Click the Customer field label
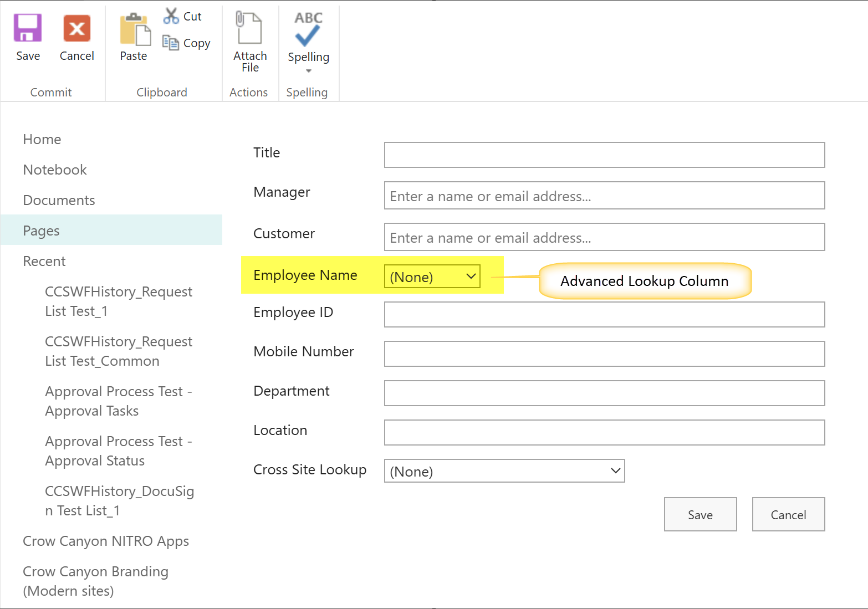Image resolution: width=868 pixels, height=609 pixels. point(284,234)
